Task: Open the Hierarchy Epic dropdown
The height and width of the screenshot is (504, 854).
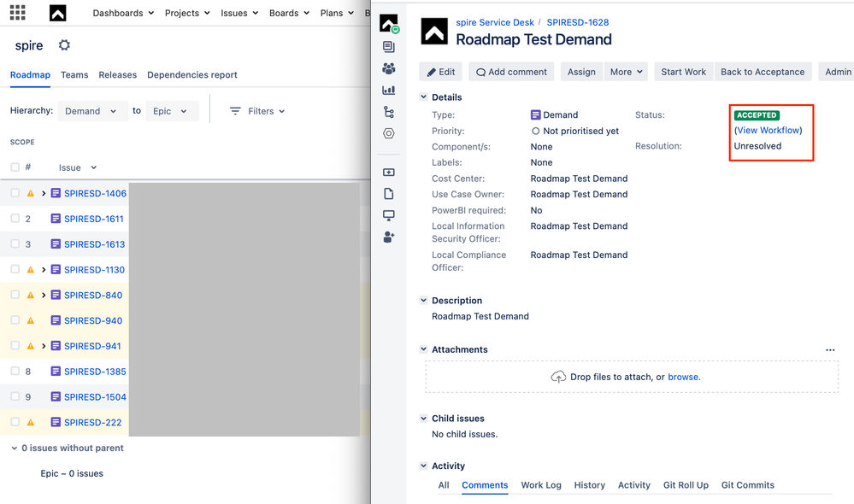Action: point(172,111)
